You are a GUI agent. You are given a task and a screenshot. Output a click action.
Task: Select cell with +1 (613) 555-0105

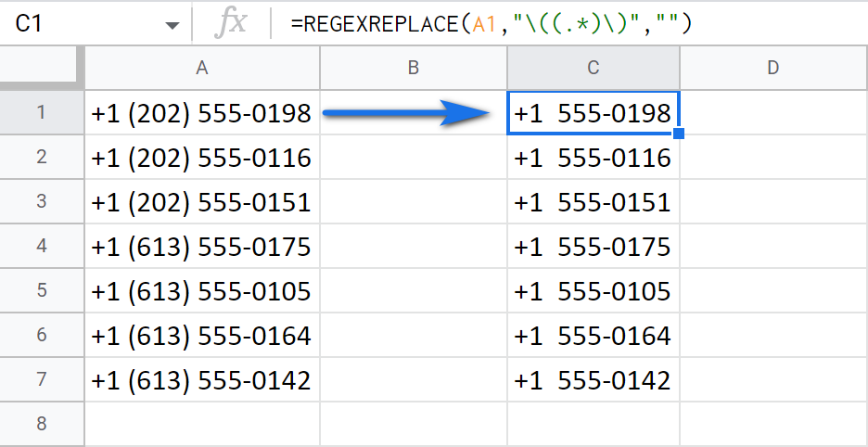coord(202,290)
